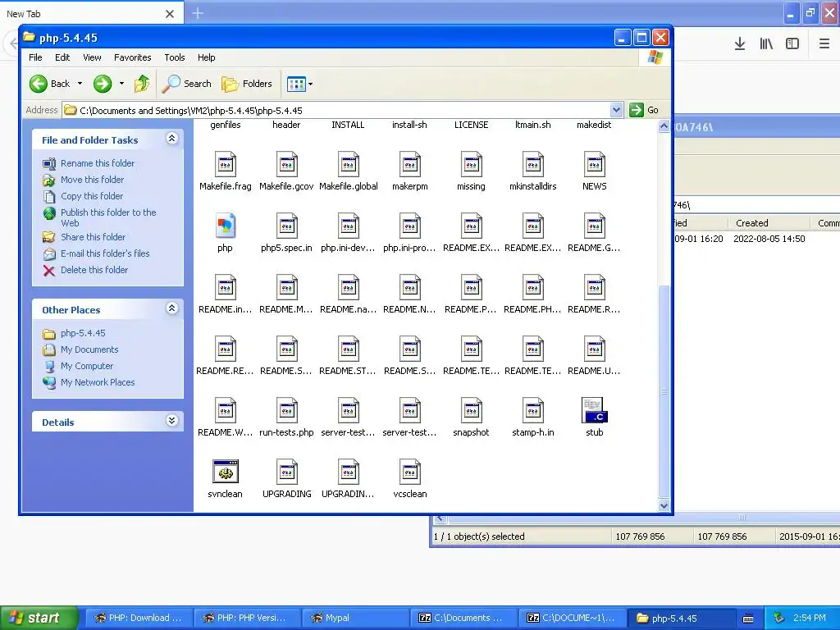Click the file list scrollbar up arrow

pyautogui.click(x=664, y=126)
